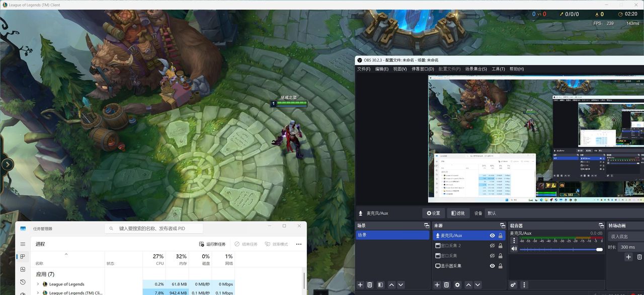Viewport: 644px width, 295px height.
Task: Open the 设备 默认 device dropdown
Action: (563, 213)
